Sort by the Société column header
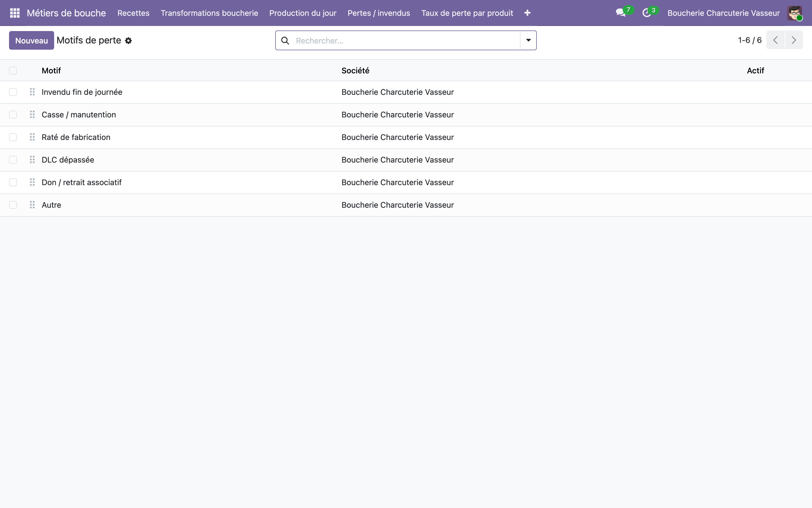812x508 pixels. (x=355, y=71)
